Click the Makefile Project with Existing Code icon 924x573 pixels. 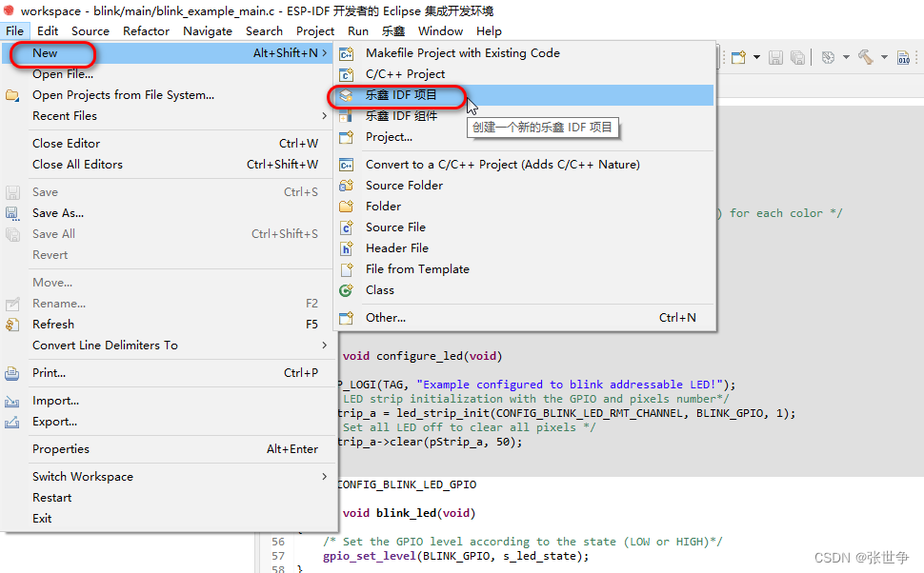347,53
